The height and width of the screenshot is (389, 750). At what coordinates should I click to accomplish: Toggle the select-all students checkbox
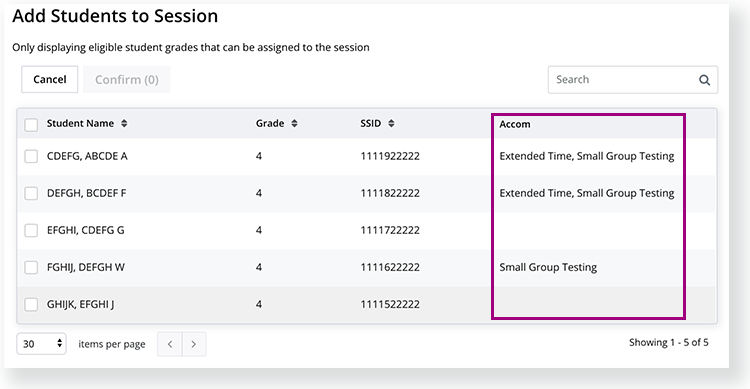pyautogui.click(x=31, y=125)
